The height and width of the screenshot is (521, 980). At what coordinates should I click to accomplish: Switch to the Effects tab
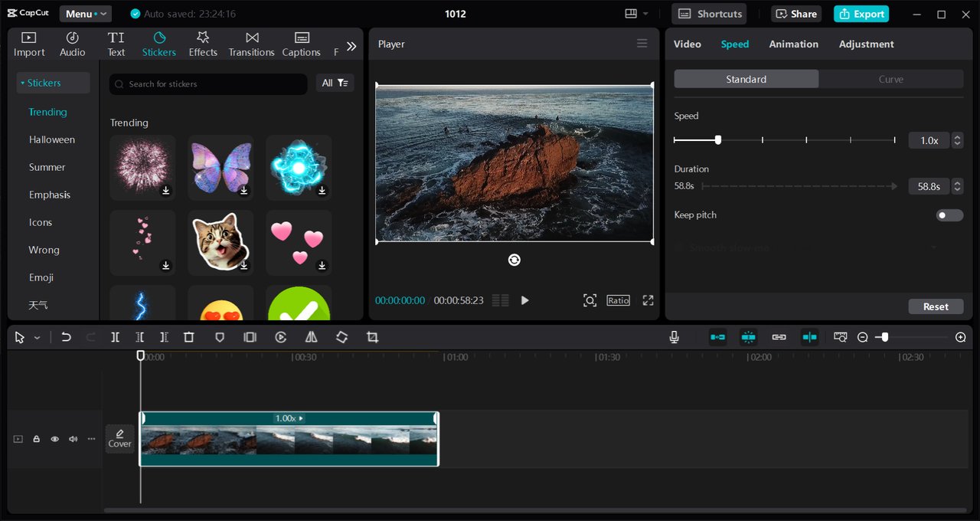(x=203, y=44)
